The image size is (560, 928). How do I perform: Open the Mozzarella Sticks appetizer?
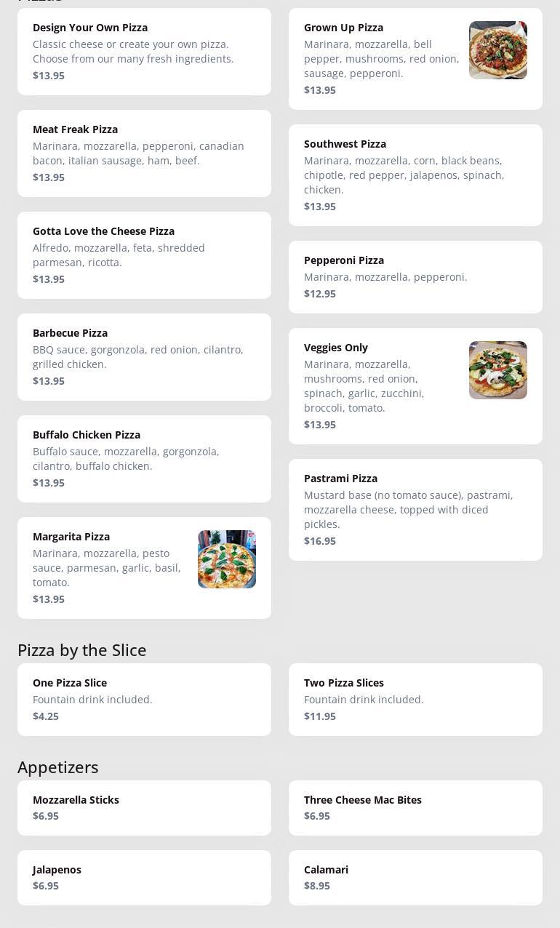(144, 808)
